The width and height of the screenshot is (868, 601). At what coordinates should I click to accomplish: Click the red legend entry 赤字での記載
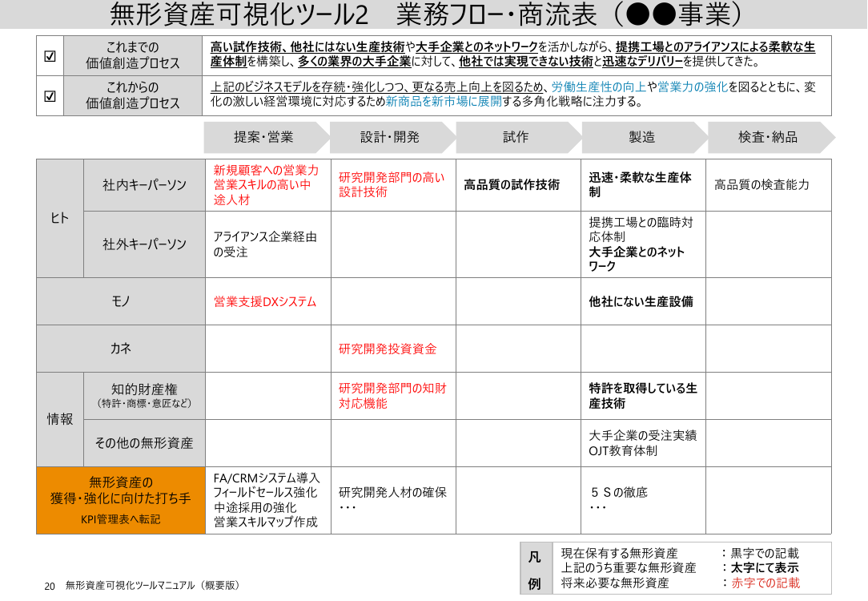(x=766, y=583)
